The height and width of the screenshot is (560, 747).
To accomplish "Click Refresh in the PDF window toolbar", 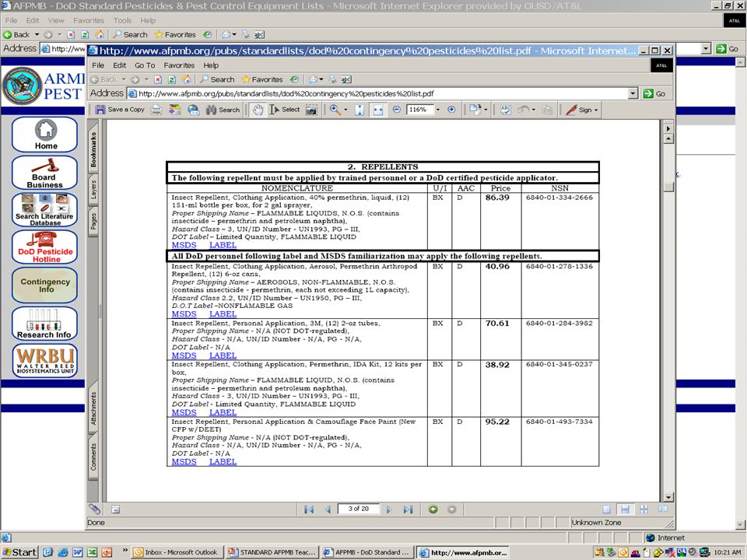I will pyautogui.click(x=172, y=79).
